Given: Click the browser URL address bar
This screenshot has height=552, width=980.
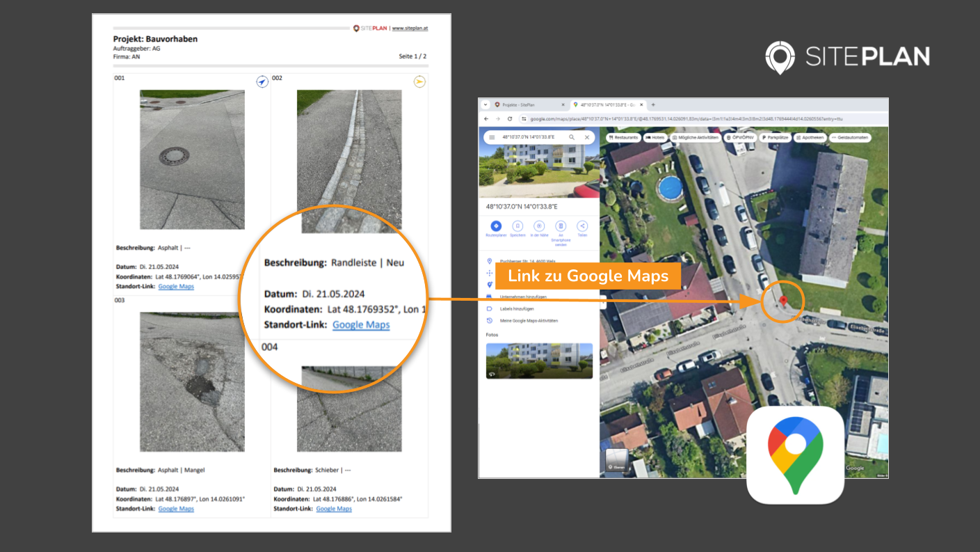Looking at the screenshot, I should coord(702,118).
